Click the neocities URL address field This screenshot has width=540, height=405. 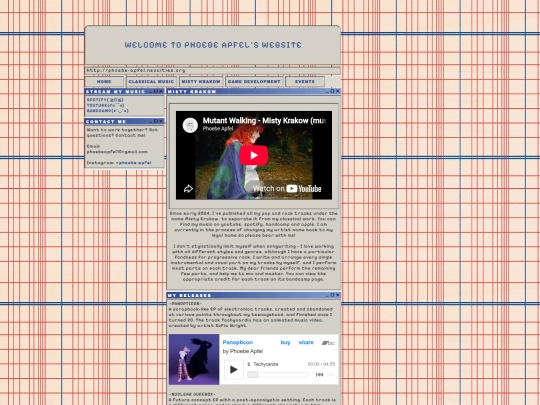point(212,71)
